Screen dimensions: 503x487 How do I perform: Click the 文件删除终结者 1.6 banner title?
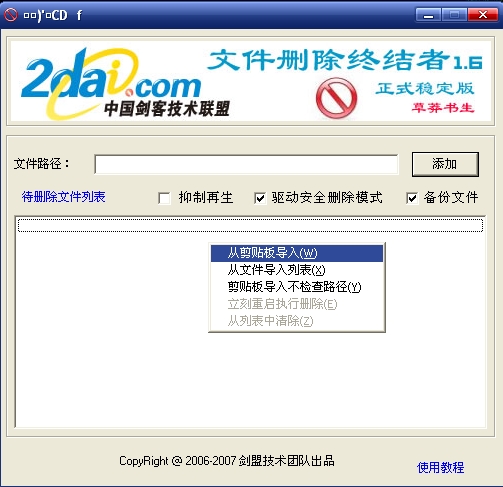click(x=345, y=60)
